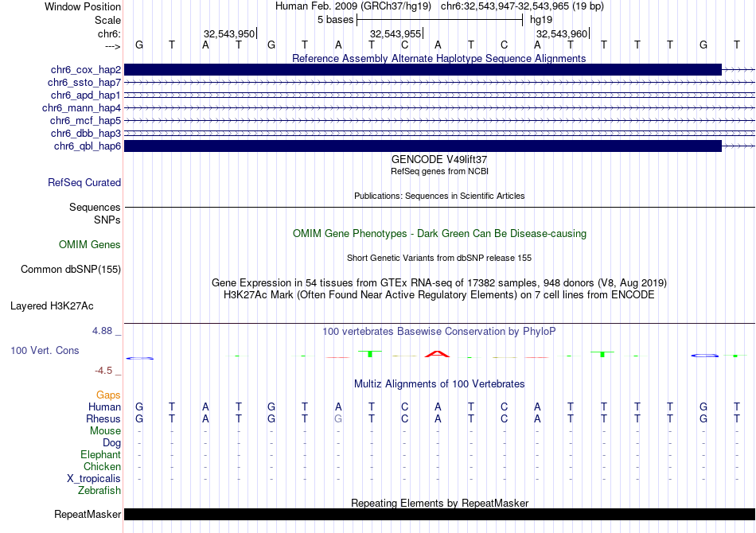Open the 100 Vert. Cons label

[45, 350]
